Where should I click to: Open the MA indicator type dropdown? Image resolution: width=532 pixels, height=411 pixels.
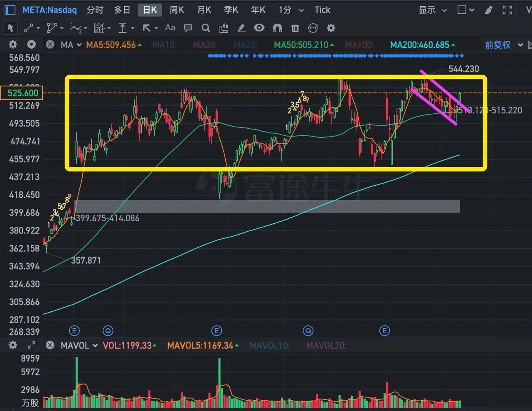(x=71, y=44)
